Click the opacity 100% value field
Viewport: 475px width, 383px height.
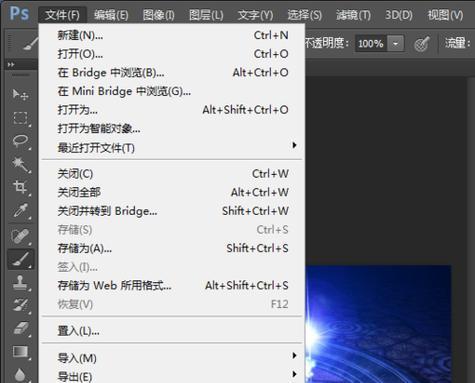click(371, 44)
